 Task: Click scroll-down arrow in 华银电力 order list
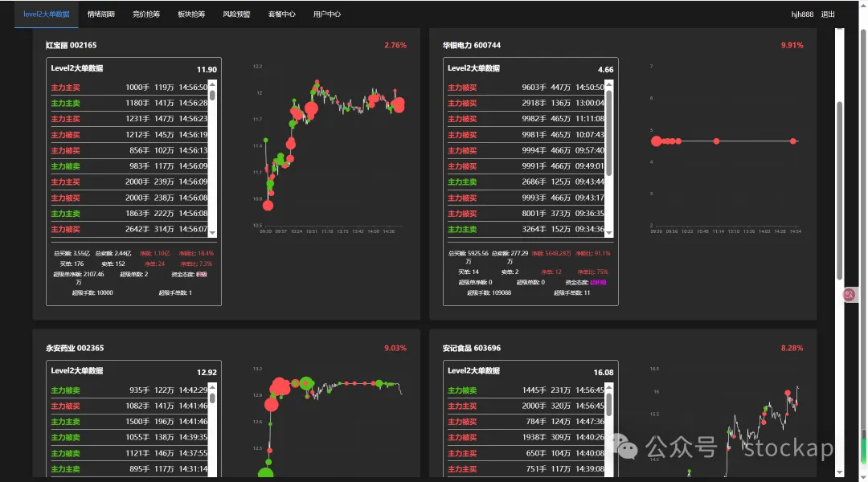609,233
